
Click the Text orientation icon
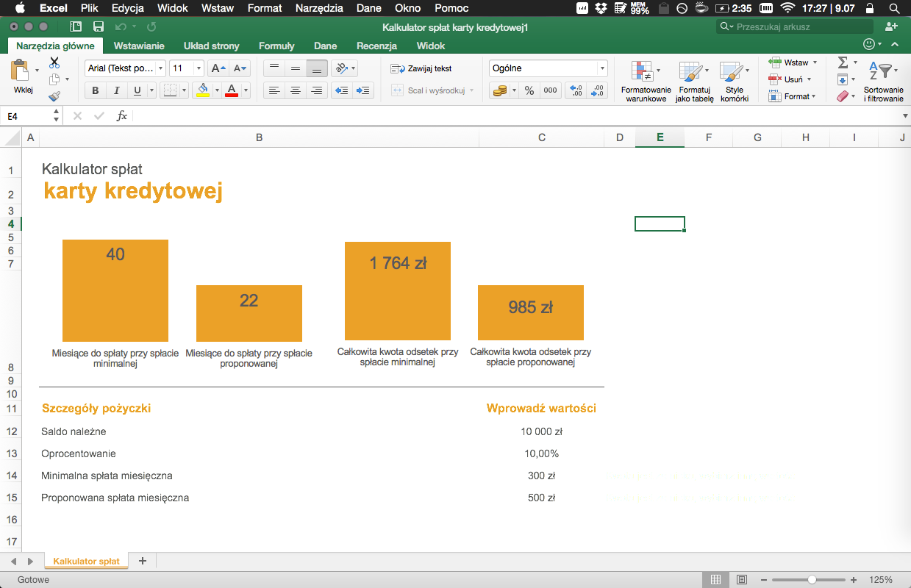340,68
